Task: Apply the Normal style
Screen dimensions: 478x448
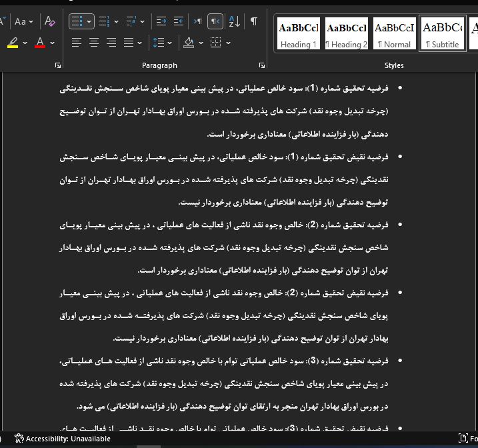Action: tap(394, 33)
